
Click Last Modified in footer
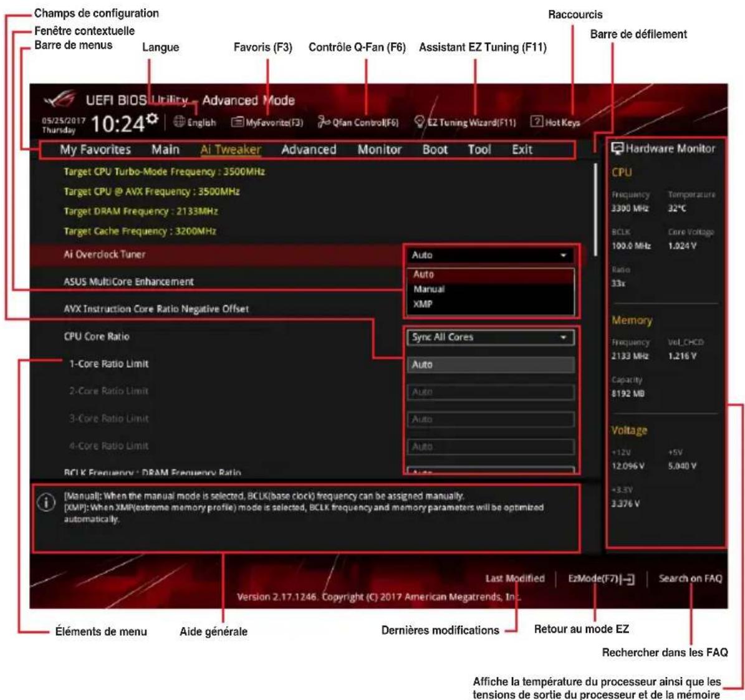[515, 578]
